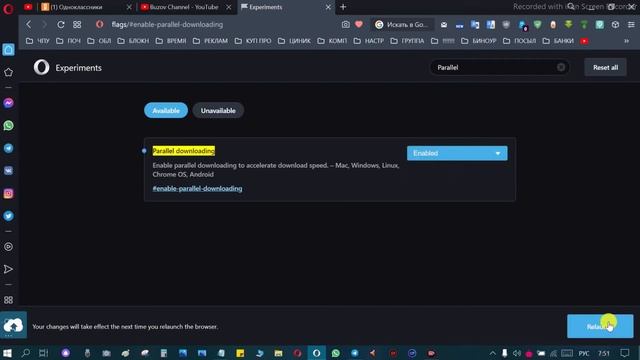The height and width of the screenshot is (360, 640).
Task: Open Task View in Windows taskbar
Action: tap(44, 353)
